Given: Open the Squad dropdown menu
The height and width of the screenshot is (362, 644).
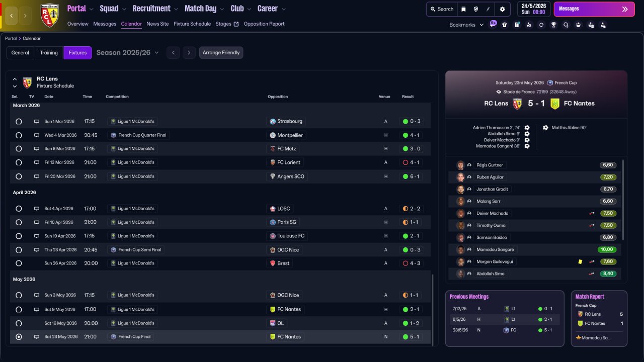Looking at the screenshot, I should [113, 9].
